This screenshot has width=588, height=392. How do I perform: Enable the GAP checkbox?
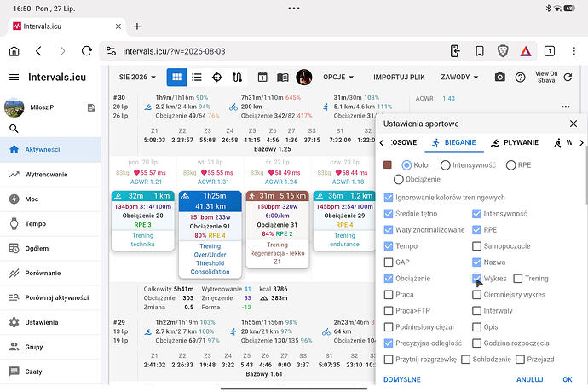(x=389, y=262)
